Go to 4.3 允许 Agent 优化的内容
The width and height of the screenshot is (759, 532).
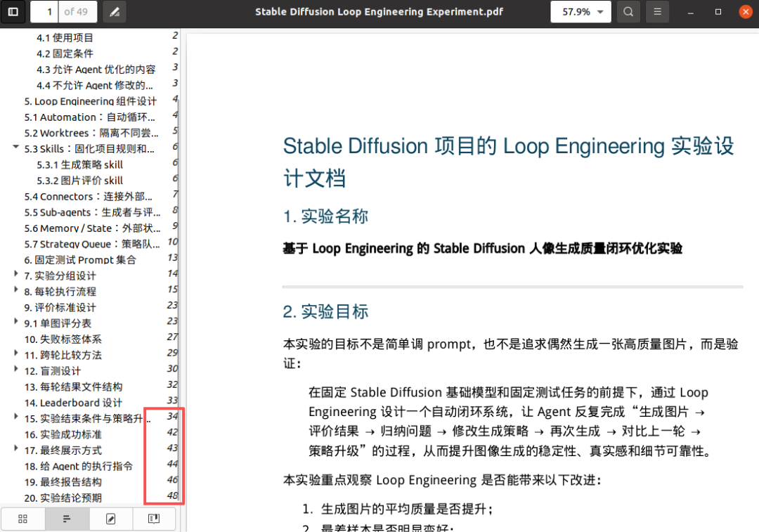click(96, 70)
